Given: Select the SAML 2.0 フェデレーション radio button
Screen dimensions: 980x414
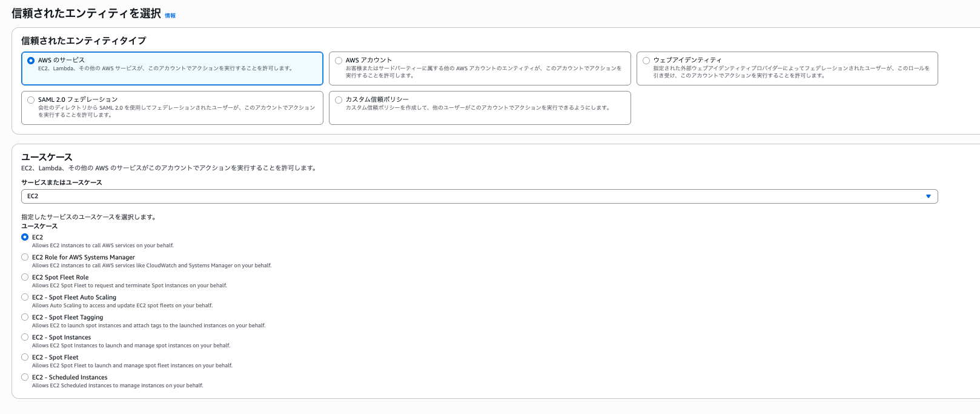Looking at the screenshot, I should (x=31, y=100).
